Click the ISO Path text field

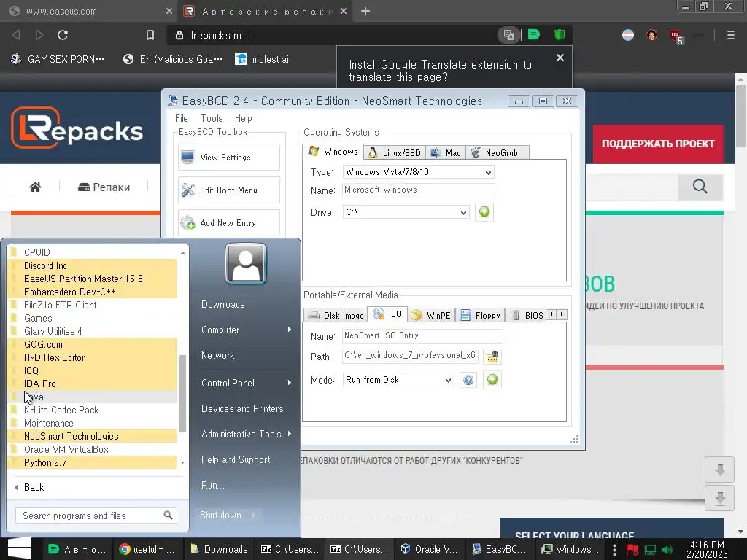[x=410, y=356]
